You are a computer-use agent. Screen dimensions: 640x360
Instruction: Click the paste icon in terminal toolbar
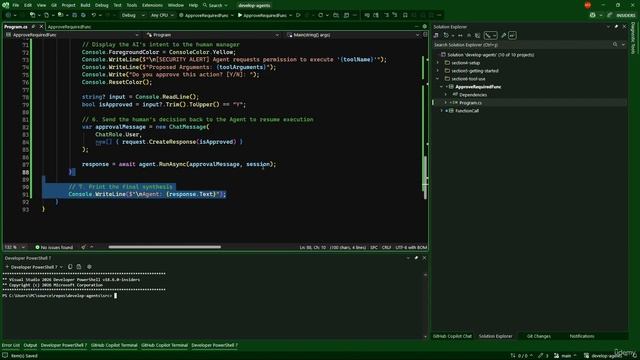[x=79, y=267]
